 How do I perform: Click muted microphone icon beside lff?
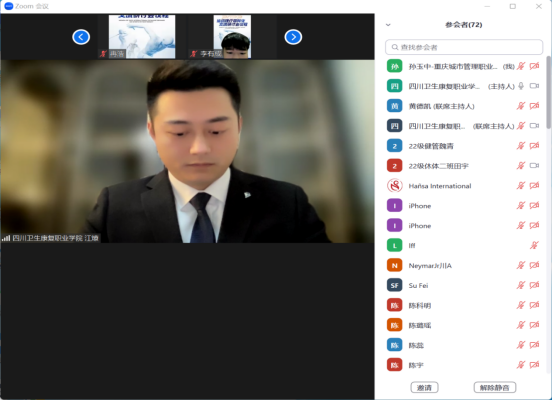[x=534, y=245]
